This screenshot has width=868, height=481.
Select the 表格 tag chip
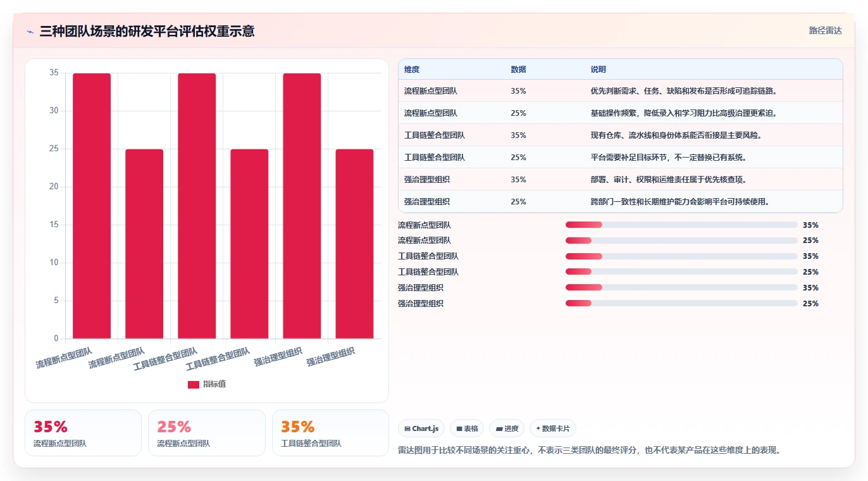click(467, 428)
